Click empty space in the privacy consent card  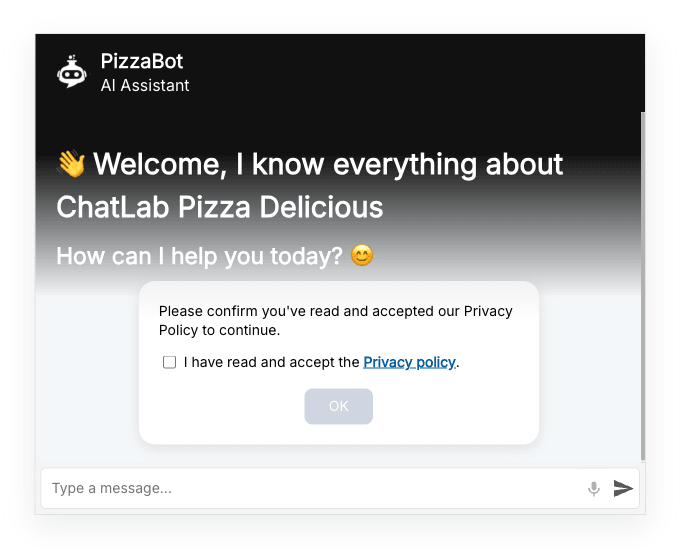point(460,410)
